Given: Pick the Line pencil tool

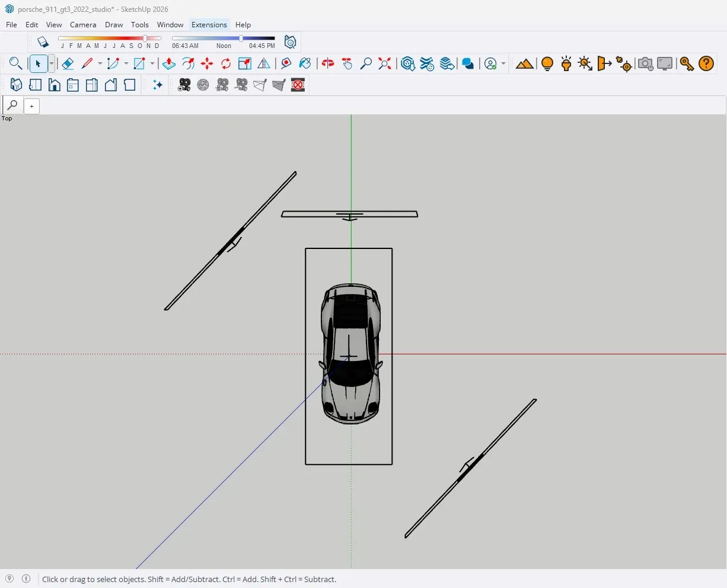Looking at the screenshot, I should click(88, 63).
